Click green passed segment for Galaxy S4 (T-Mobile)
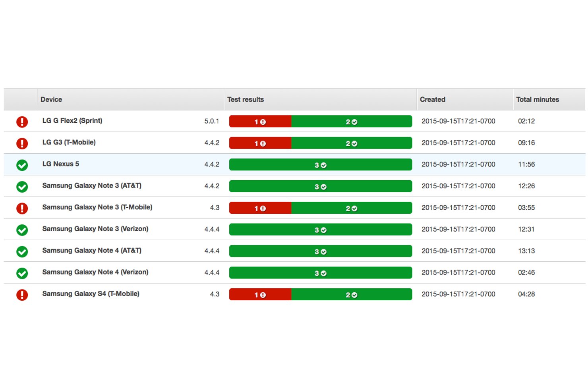This screenshot has width=588, height=392. (352, 295)
